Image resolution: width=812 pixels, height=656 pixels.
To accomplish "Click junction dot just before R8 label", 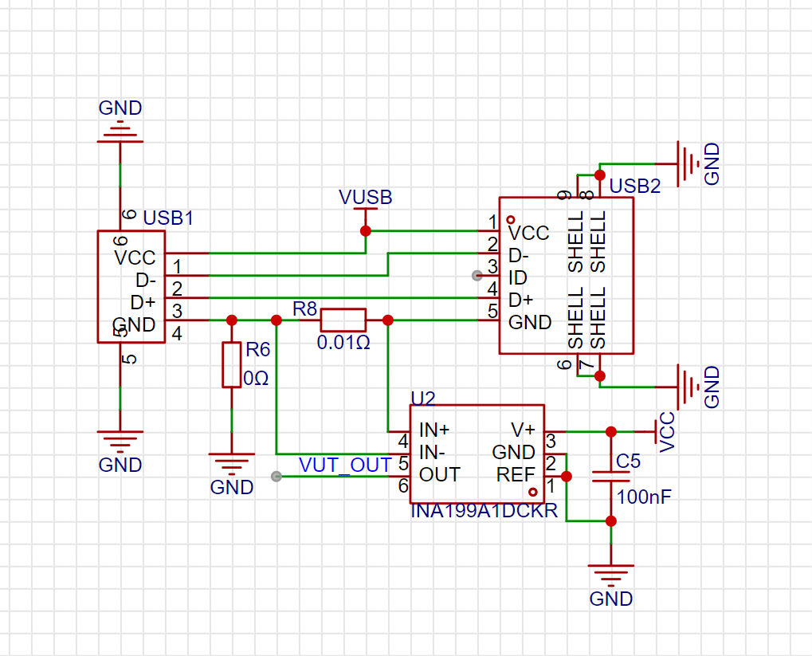I will click(277, 320).
